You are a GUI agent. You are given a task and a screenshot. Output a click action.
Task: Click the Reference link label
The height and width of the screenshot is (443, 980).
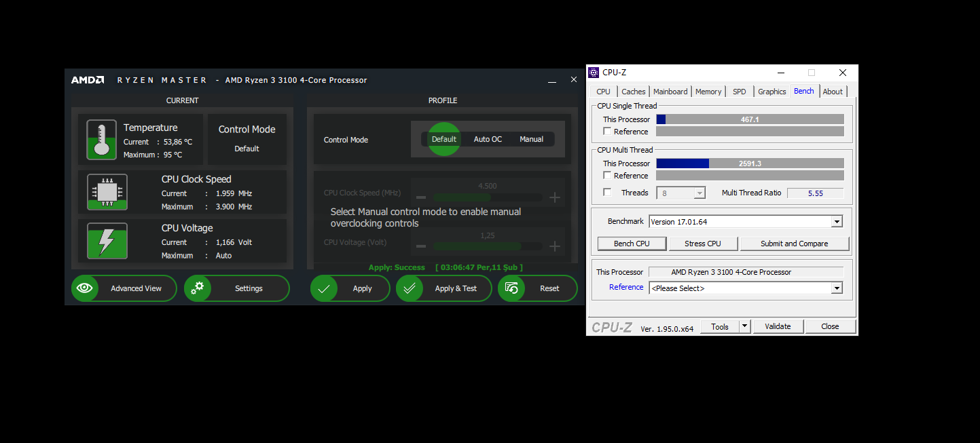tap(626, 287)
